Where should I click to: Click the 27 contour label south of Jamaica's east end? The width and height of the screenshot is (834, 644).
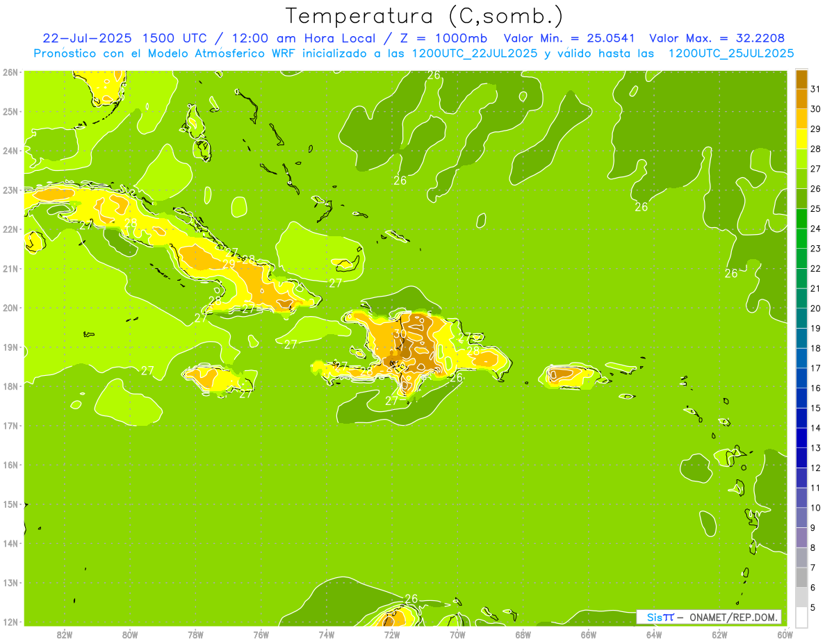[246, 394]
